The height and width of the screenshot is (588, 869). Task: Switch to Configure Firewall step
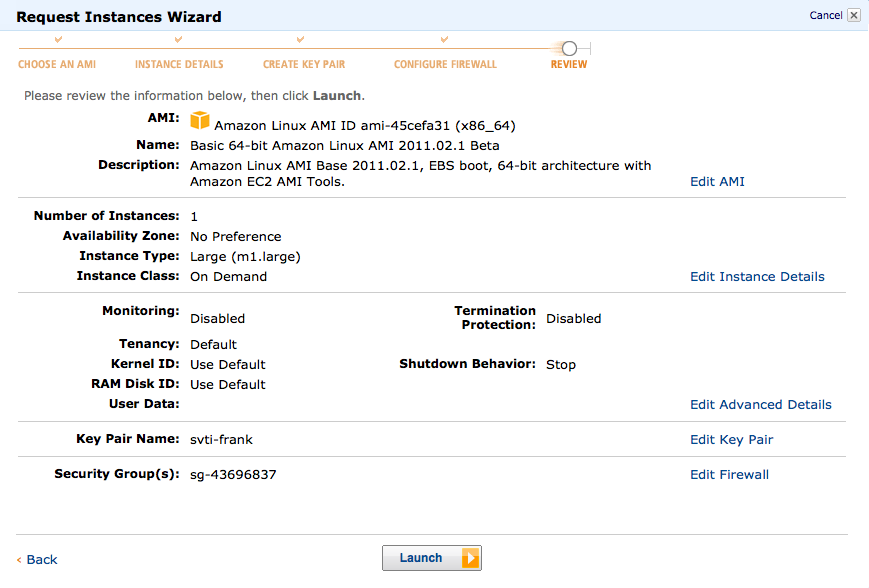pyautogui.click(x=445, y=64)
